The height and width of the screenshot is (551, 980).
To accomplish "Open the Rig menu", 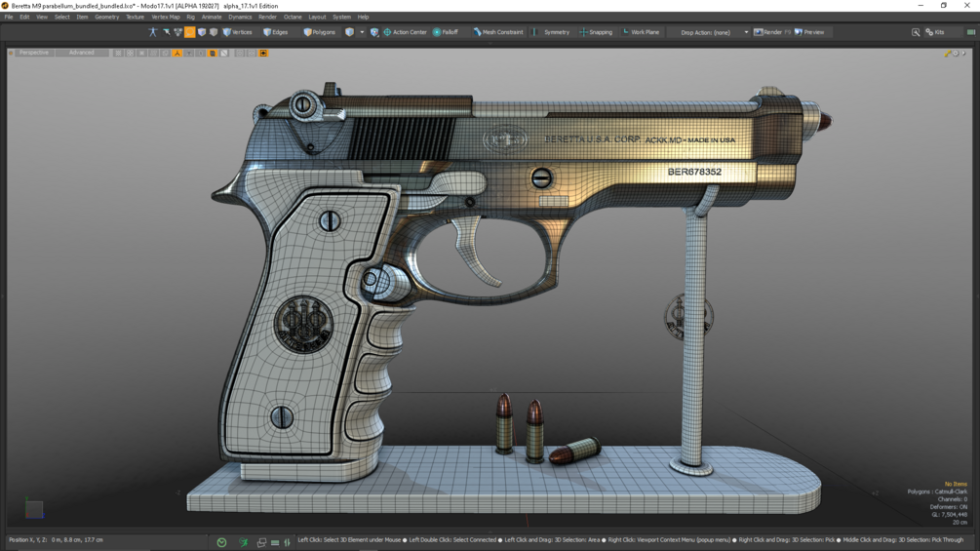I will coord(190,17).
